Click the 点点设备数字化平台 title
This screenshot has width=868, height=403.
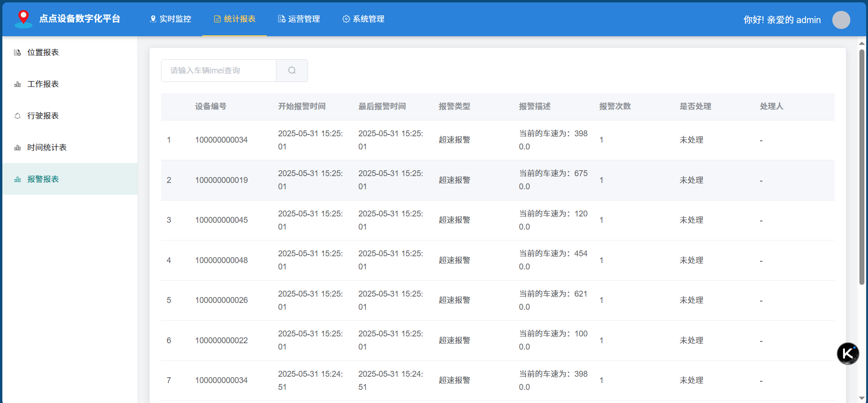80,19
